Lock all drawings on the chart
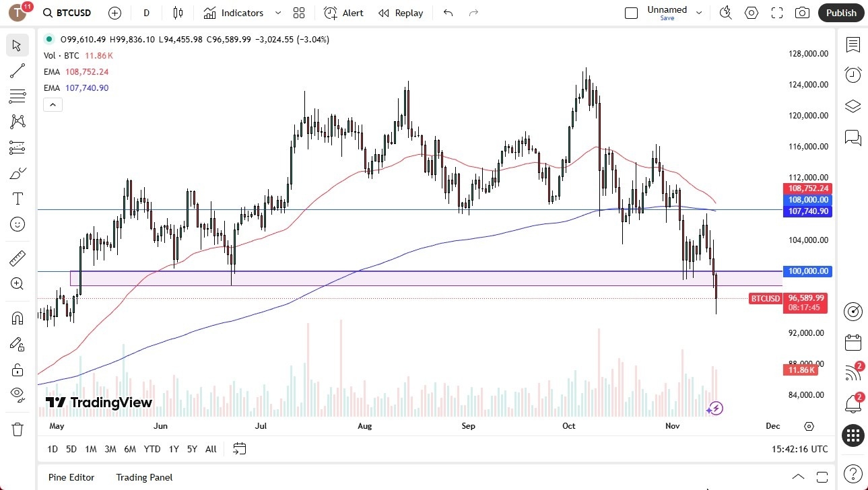The width and height of the screenshot is (868, 490). (x=17, y=369)
